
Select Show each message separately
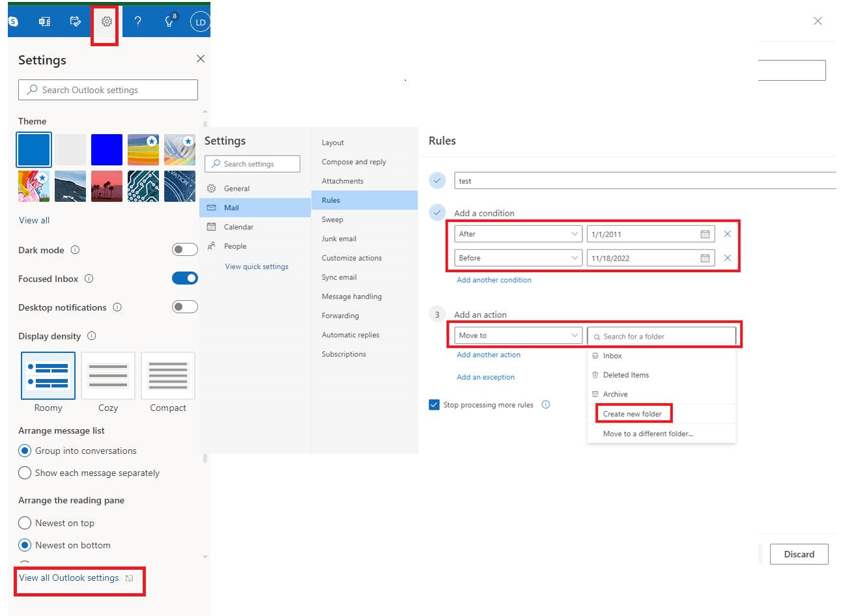(x=25, y=473)
